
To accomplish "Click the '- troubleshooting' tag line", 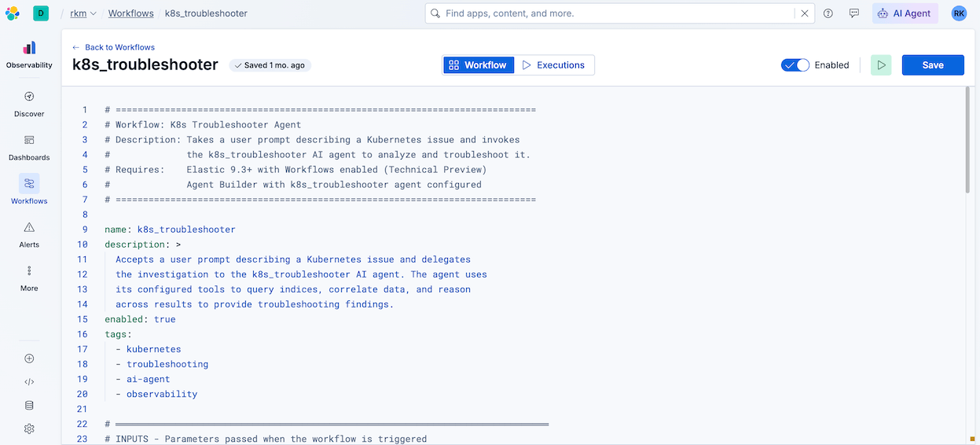I will click(x=162, y=364).
